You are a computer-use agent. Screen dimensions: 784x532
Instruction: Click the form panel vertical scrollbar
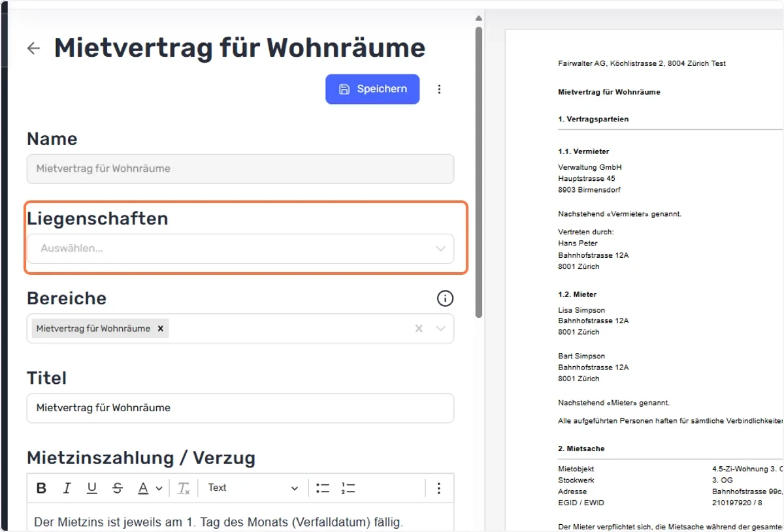coord(479,172)
